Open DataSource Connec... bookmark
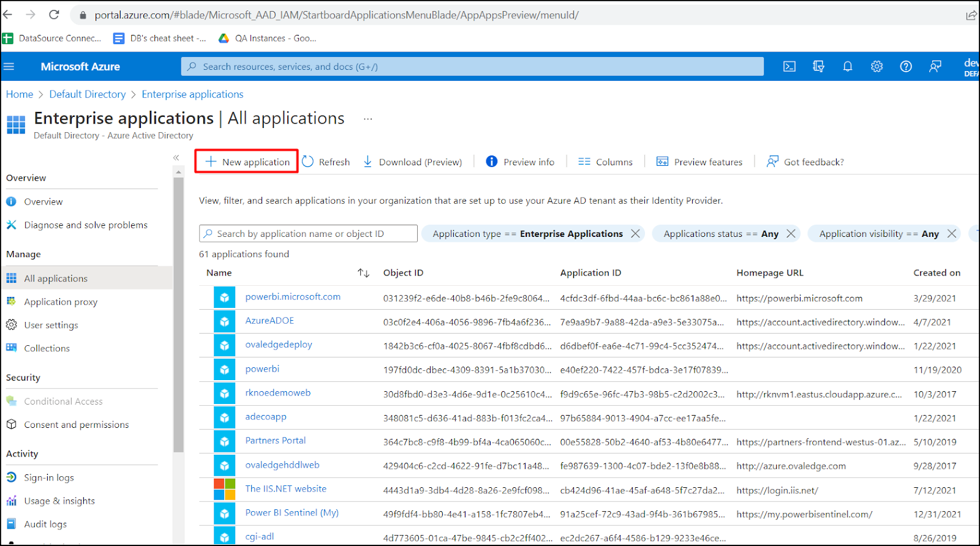Viewport: 980px width, 546px height. [53, 38]
